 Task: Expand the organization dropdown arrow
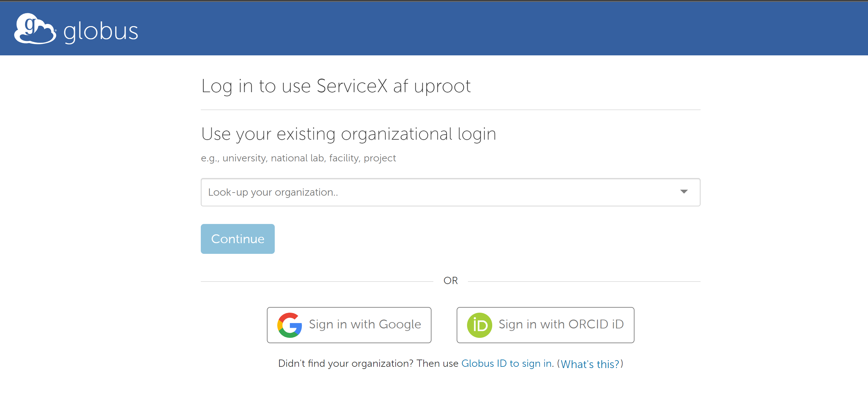coord(683,192)
